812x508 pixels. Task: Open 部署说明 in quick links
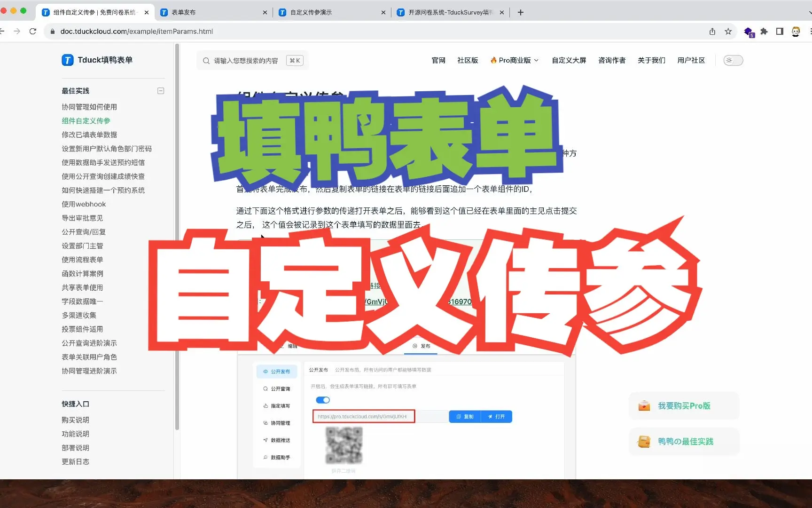tap(75, 448)
